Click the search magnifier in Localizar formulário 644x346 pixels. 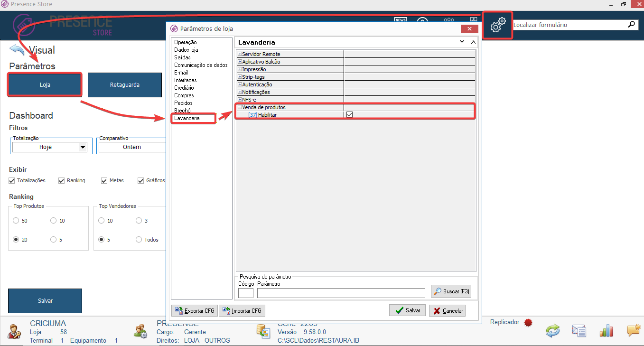tap(632, 25)
